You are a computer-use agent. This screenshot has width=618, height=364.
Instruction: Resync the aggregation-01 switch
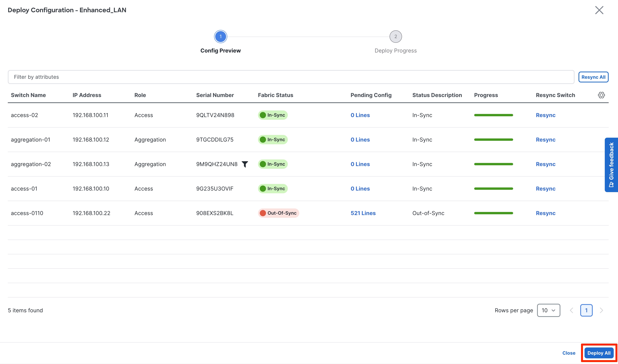[x=545, y=140]
